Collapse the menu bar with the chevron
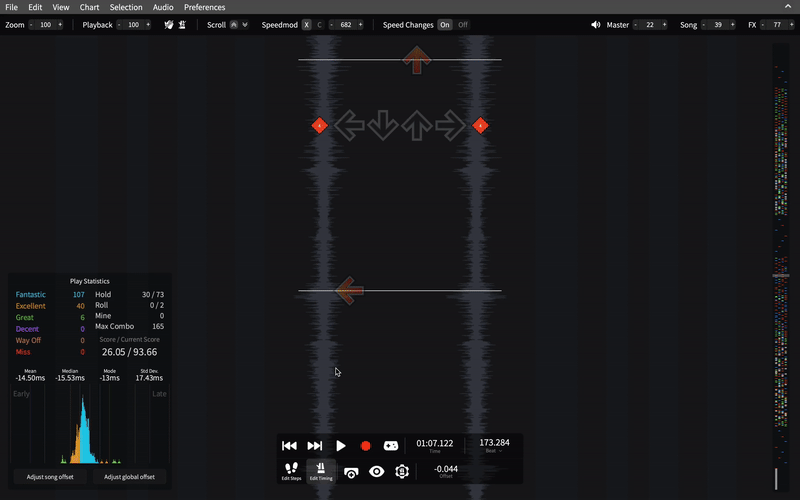 788,7
